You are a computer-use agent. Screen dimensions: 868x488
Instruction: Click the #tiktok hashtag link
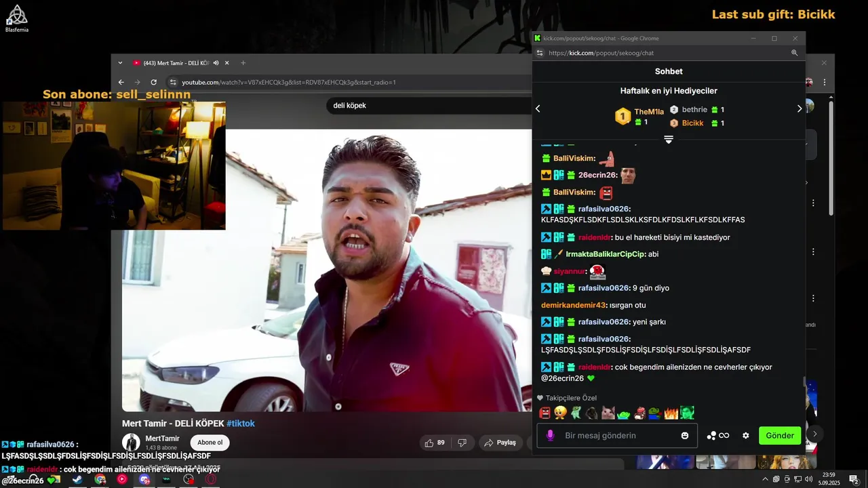241,423
